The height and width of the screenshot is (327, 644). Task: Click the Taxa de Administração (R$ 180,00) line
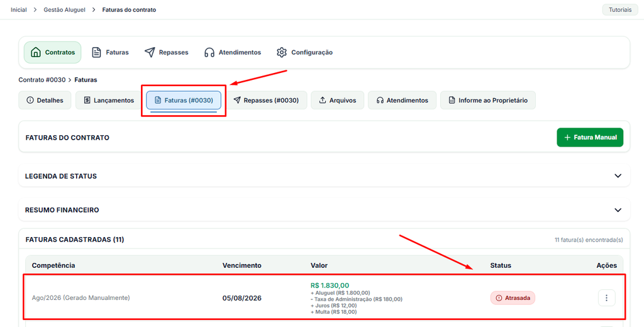357,299
